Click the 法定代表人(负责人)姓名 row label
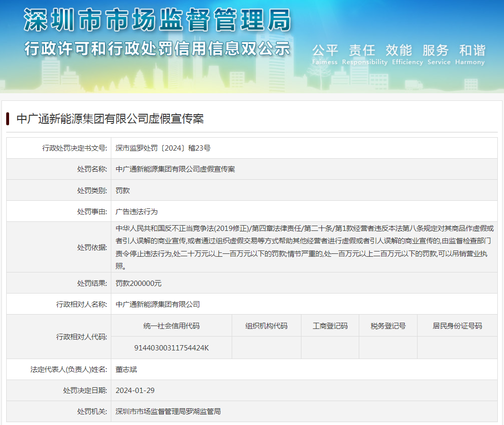Viewport: 504px width, 425px height. 69,370
